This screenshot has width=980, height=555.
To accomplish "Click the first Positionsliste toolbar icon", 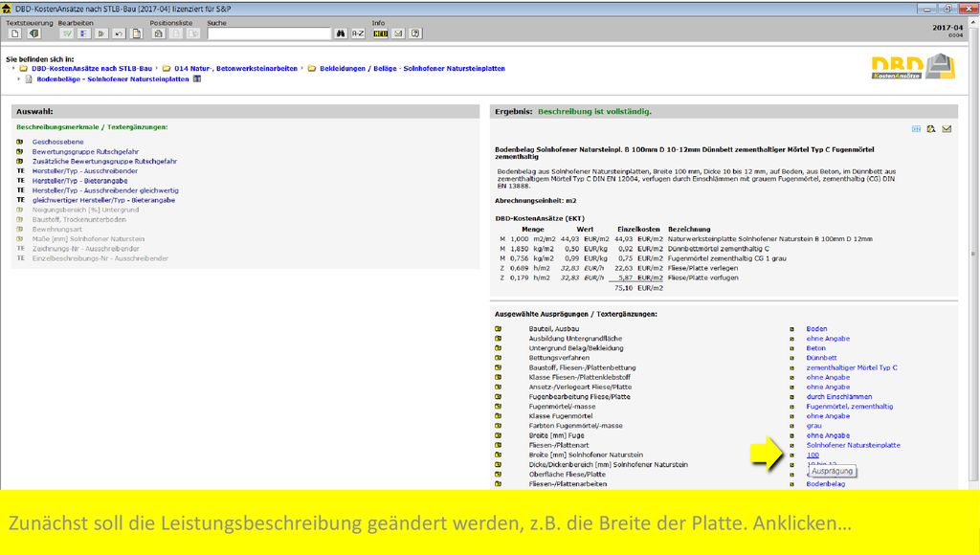I will click(159, 33).
